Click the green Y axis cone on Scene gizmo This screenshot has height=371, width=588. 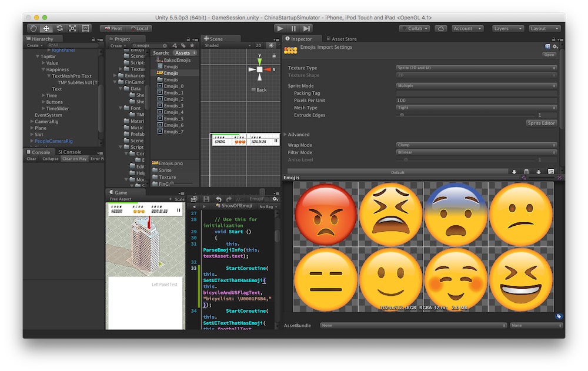(259, 61)
